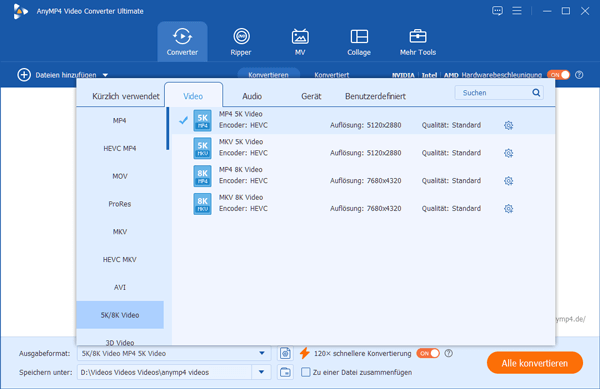Click the feedback chat icon in title bar

pos(497,11)
